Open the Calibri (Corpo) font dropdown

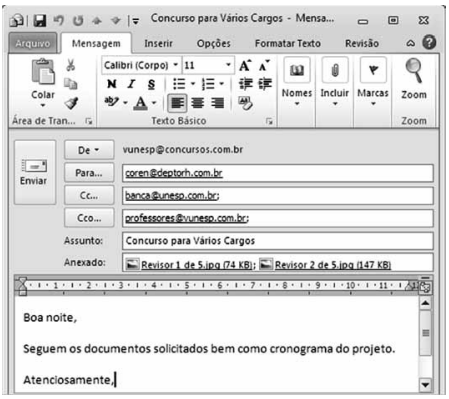pyautogui.click(x=175, y=65)
